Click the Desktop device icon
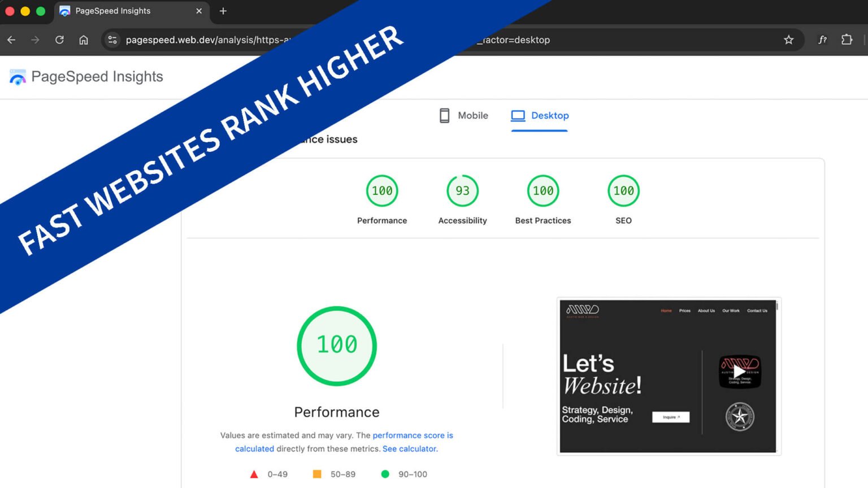The width and height of the screenshot is (868, 488). tap(518, 115)
